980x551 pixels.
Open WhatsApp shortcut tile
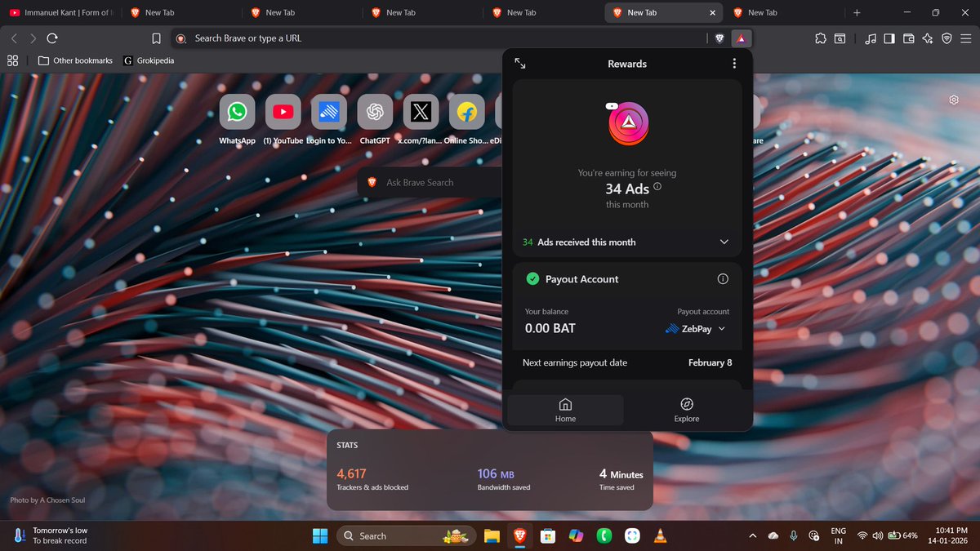pyautogui.click(x=237, y=112)
